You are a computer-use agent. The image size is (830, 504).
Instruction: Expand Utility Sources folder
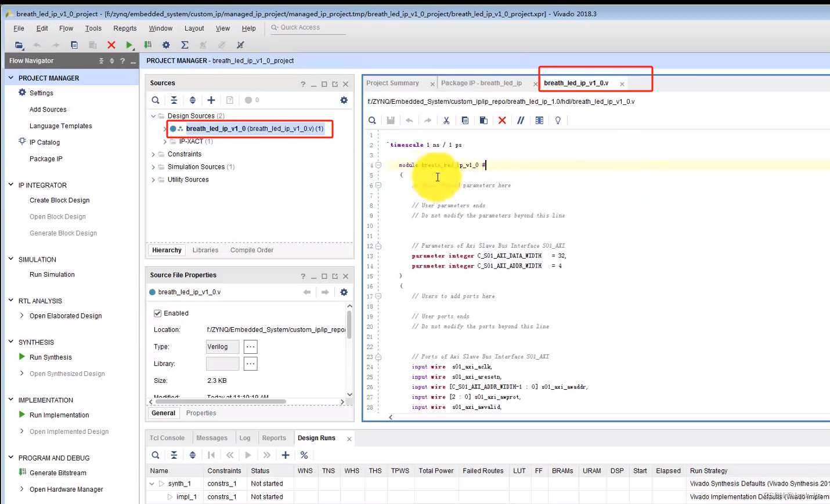[153, 180]
